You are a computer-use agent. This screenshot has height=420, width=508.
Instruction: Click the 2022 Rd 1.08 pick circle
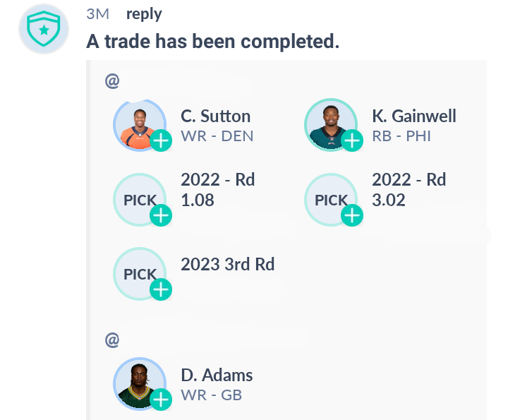[140, 200]
